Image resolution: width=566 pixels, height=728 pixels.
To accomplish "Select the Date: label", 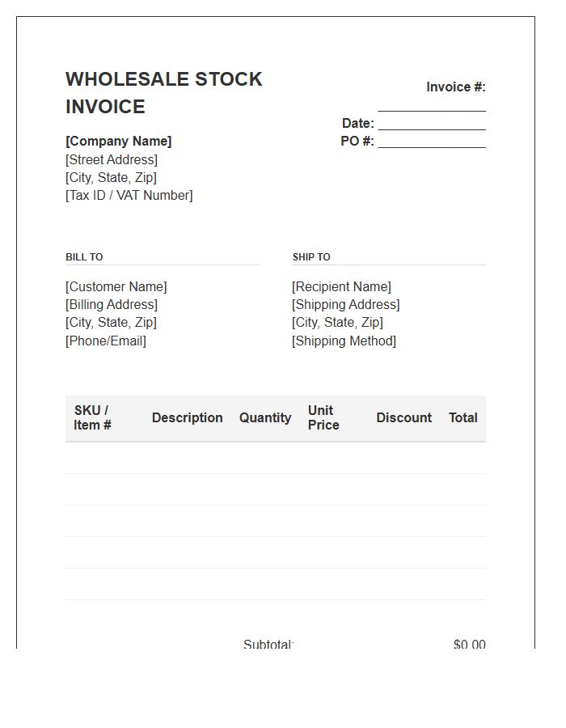I will click(x=357, y=123).
